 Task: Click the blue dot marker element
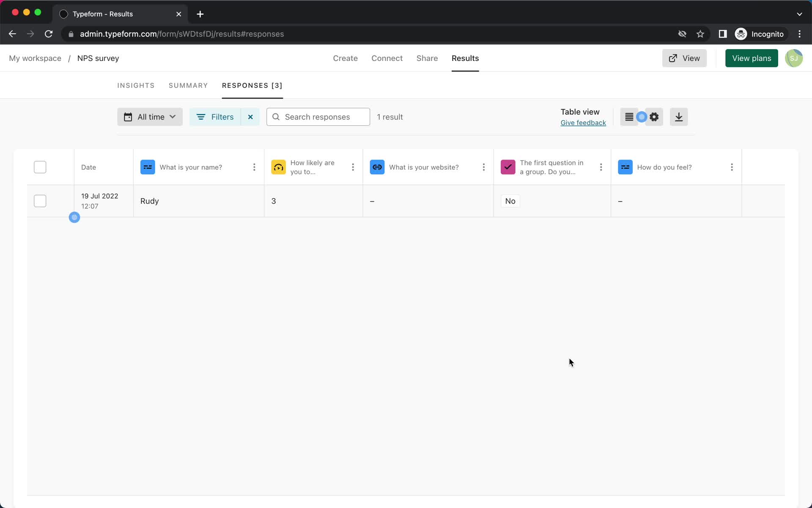(x=74, y=217)
